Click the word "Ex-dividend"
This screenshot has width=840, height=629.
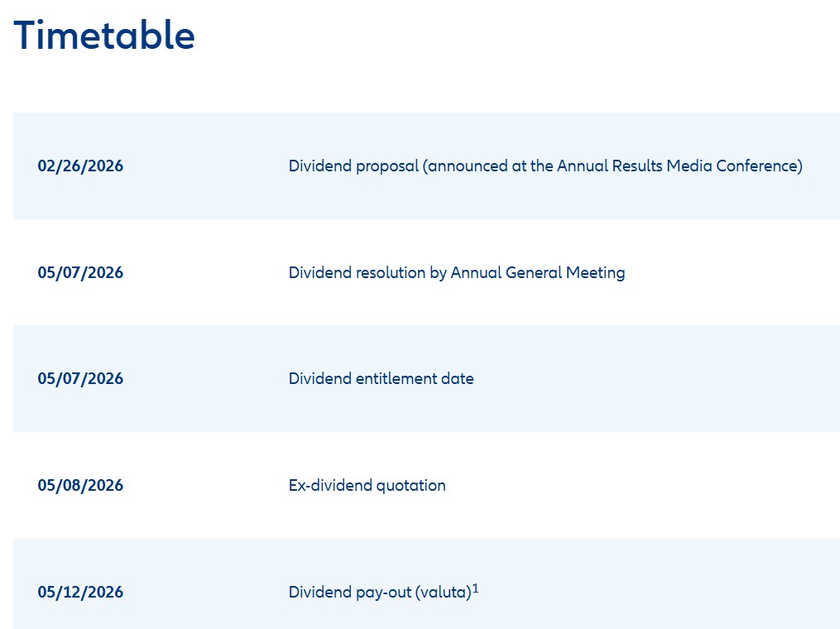[330, 486]
